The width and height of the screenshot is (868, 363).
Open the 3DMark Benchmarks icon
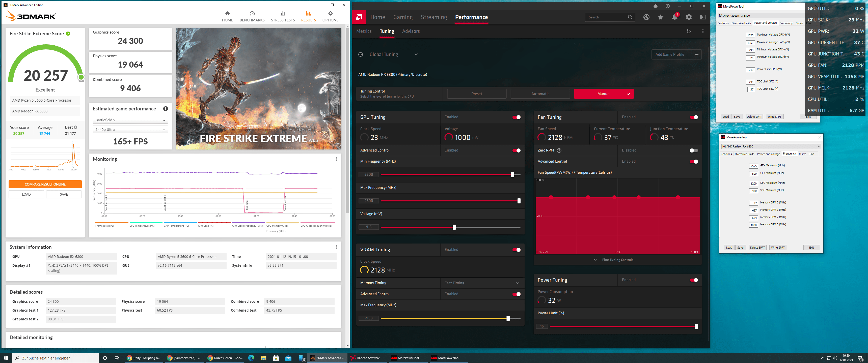pyautogui.click(x=252, y=13)
